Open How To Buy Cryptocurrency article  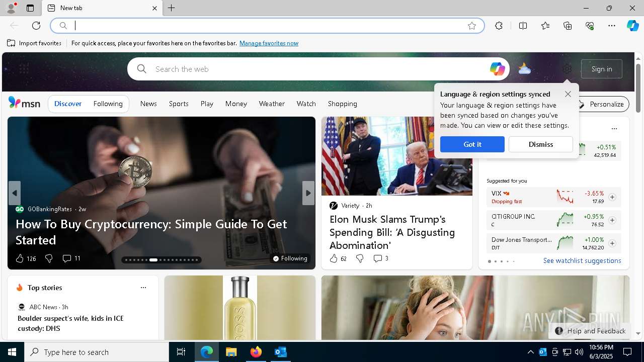[151, 232]
